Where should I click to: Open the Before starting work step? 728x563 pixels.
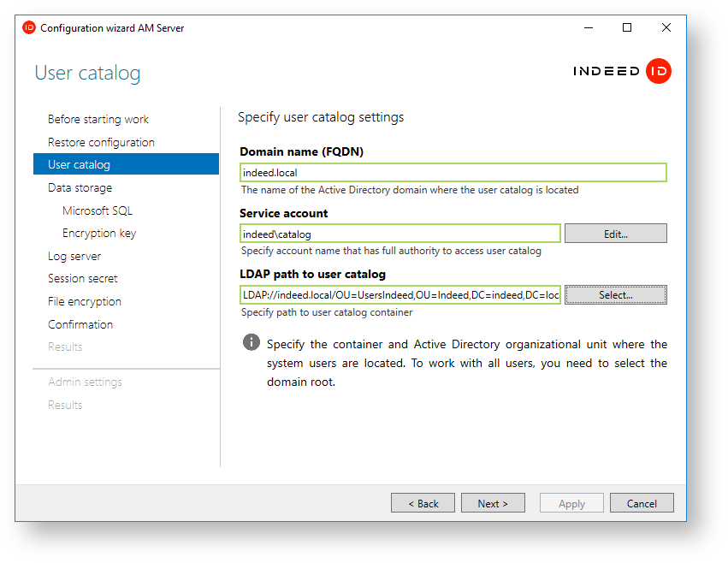(x=98, y=119)
